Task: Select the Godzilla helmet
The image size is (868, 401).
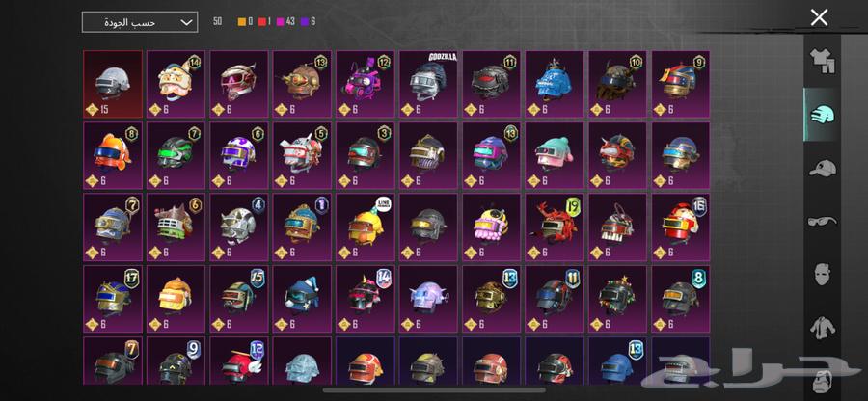Action: 429,84
